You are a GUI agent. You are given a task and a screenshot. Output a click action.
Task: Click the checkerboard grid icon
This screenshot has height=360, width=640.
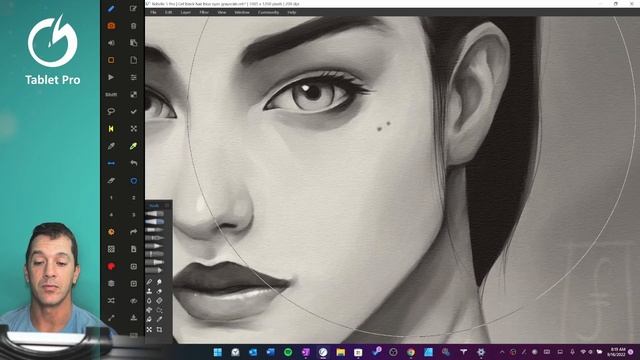(111, 249)
